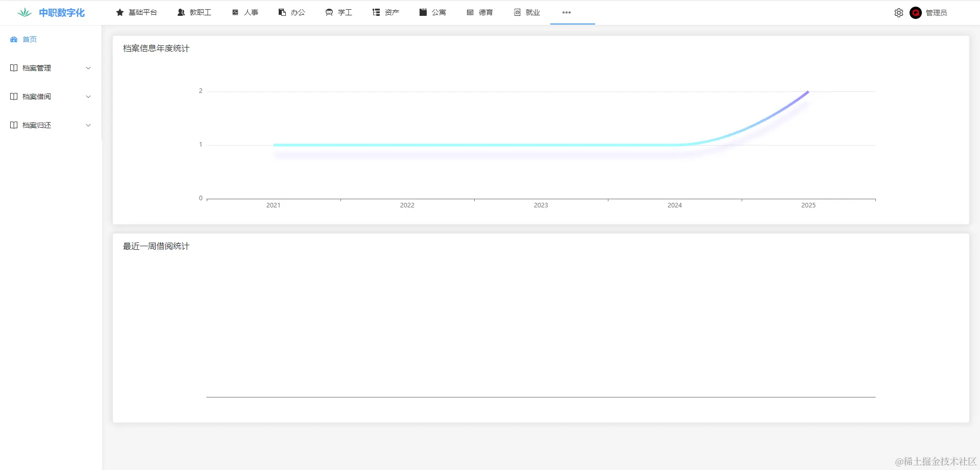Click the book icon beside 档案管理

tap(14, 68)
